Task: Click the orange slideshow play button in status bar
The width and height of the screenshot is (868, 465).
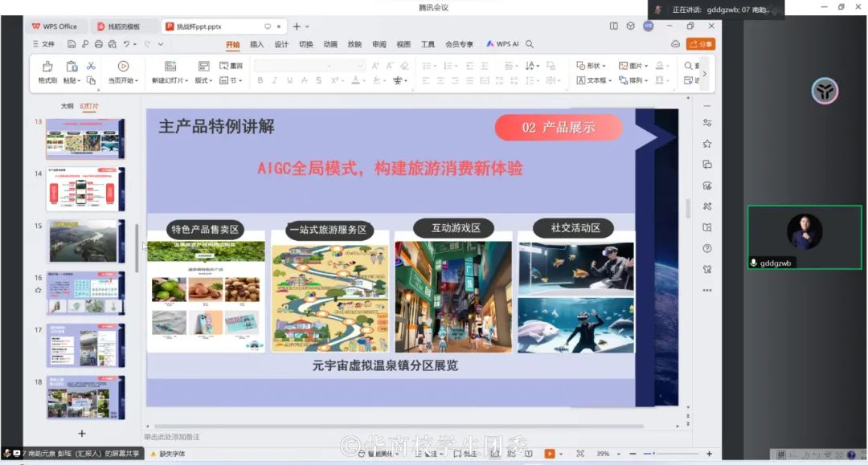Action: [550, 454]
